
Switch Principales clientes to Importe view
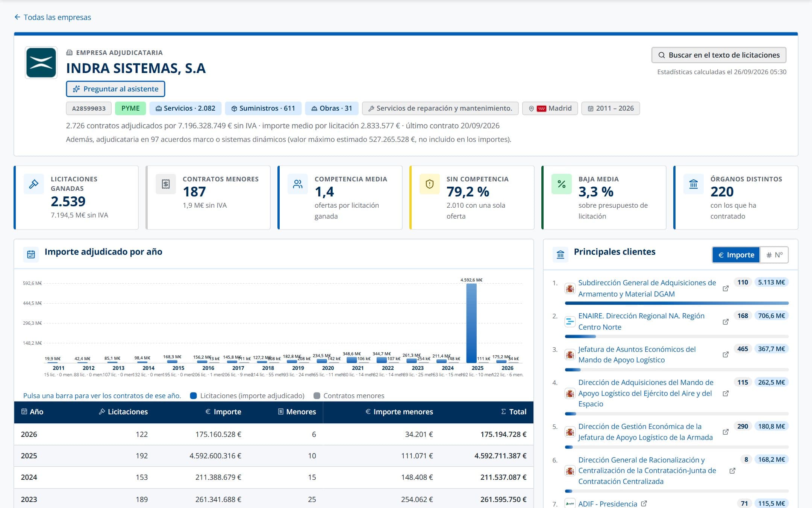point(736,255)
